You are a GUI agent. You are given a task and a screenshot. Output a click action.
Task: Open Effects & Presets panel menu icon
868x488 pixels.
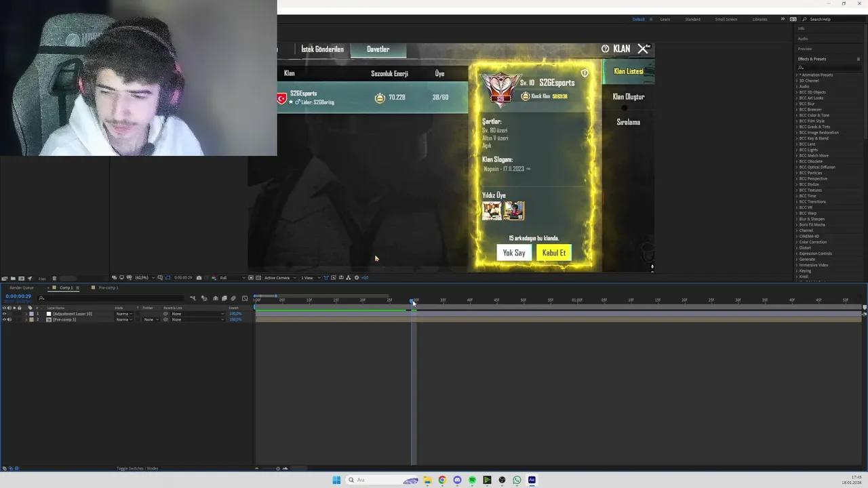point(859,59)
